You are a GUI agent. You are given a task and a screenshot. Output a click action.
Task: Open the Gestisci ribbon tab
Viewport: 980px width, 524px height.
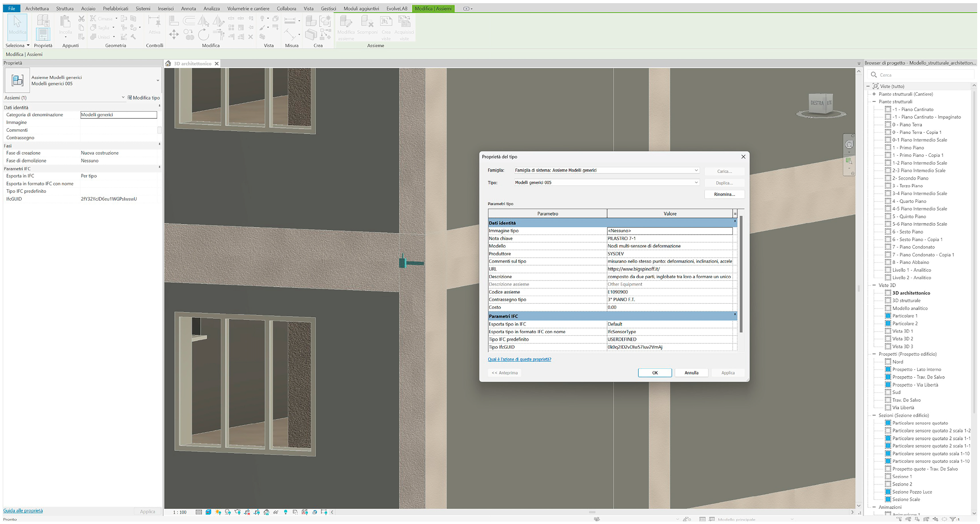click(328, 8)
